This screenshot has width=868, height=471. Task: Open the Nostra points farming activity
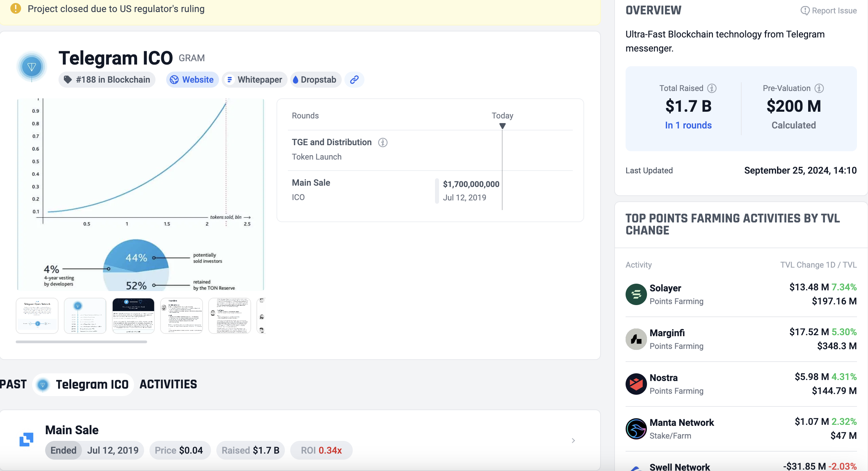coord(741,384)
